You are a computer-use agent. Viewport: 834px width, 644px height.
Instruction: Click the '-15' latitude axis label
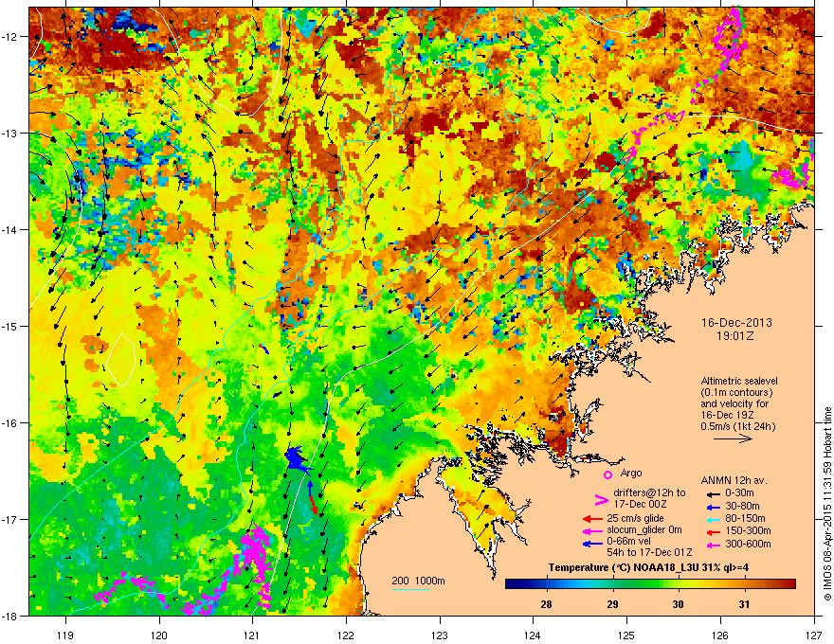[x=11, y=326]
